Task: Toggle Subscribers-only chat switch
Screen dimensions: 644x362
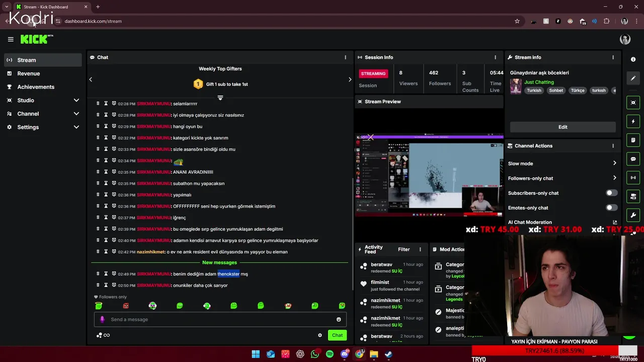Action: (x=611, y=193)
